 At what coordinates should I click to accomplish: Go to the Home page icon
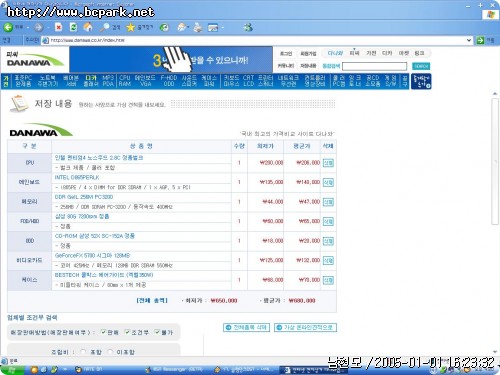pos(88,27)
